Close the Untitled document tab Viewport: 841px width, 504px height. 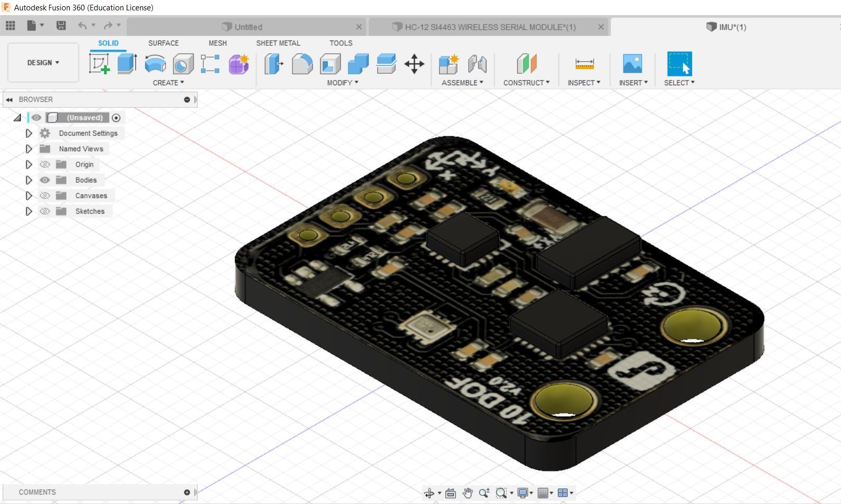tap(359, 27)
